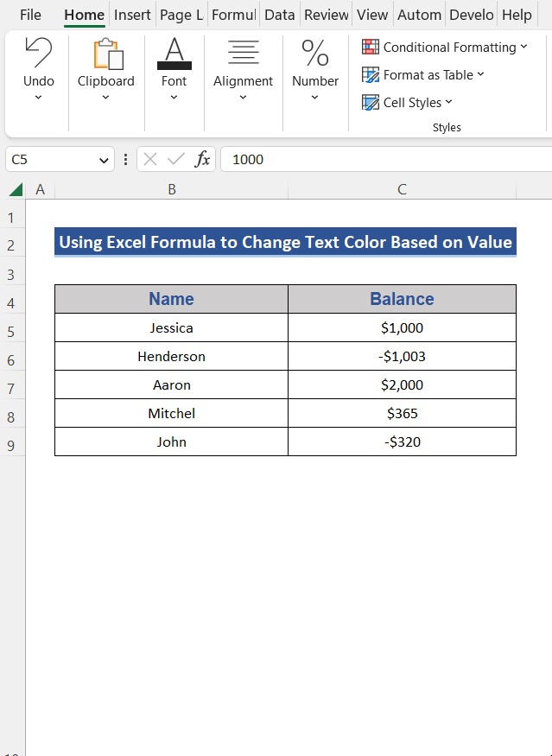Open the Automate tab
Viewport: 552px width, 756px height.
(x=420, y=15)
